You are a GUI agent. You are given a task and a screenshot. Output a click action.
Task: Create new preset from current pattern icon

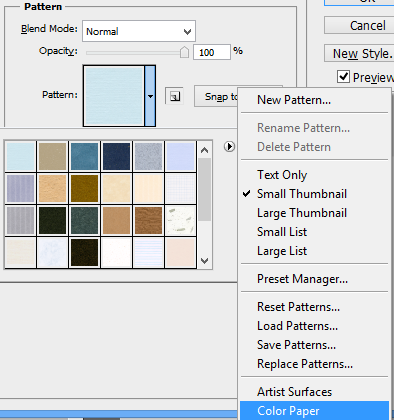point(175,96)
